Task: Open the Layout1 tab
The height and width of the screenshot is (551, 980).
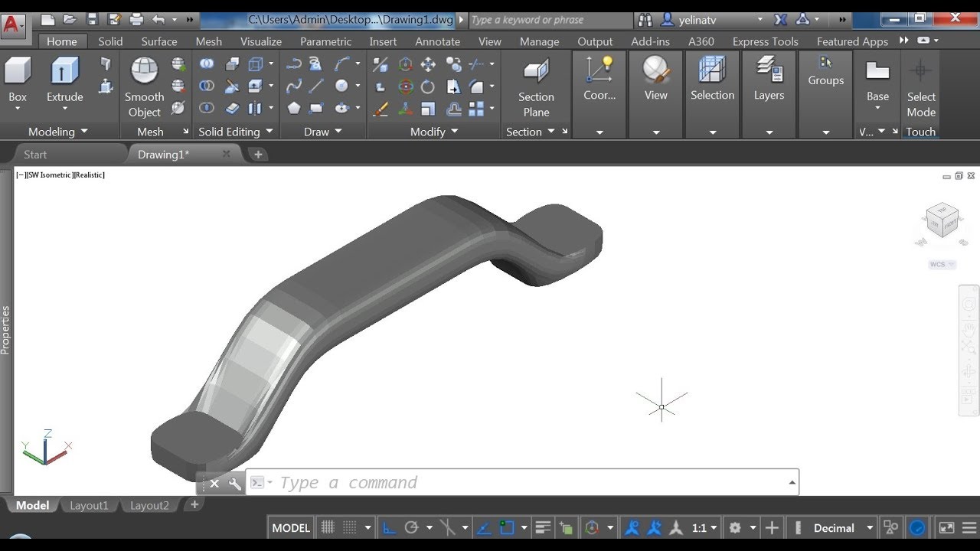Action: pyautogui.click(x=89, y=505)
